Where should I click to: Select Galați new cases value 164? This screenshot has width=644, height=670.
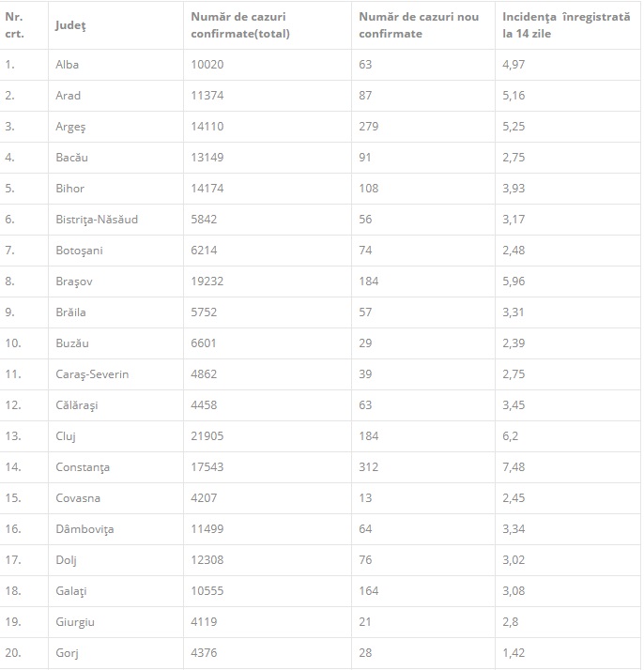pos(368,591)
